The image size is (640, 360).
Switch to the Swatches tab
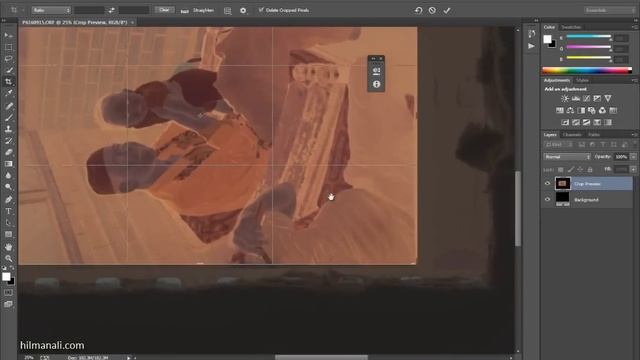click(571, 27)
